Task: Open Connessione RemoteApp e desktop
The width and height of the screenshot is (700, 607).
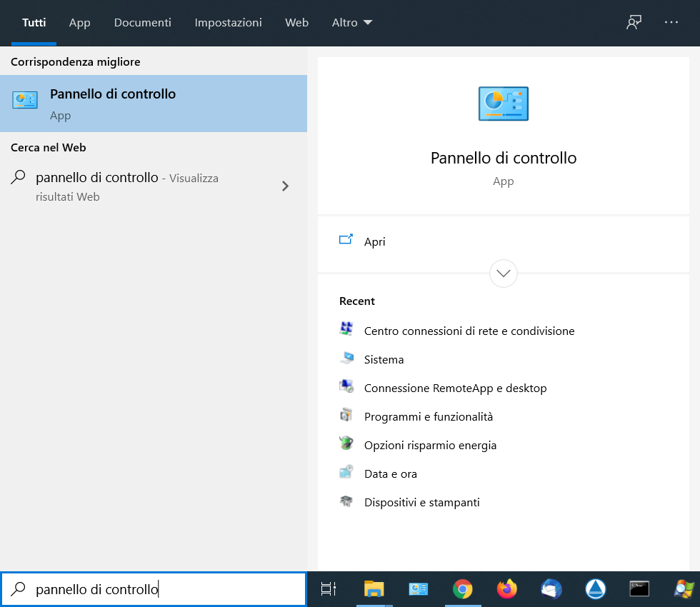Action: coord(456,388)
